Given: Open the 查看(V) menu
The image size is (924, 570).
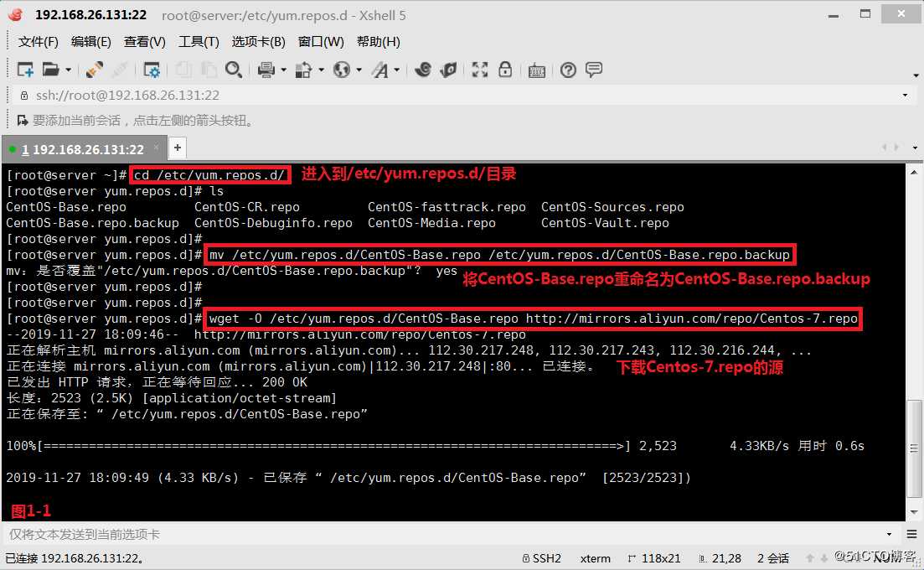Looking at the screenshot, I should click(x=144, y=42).
